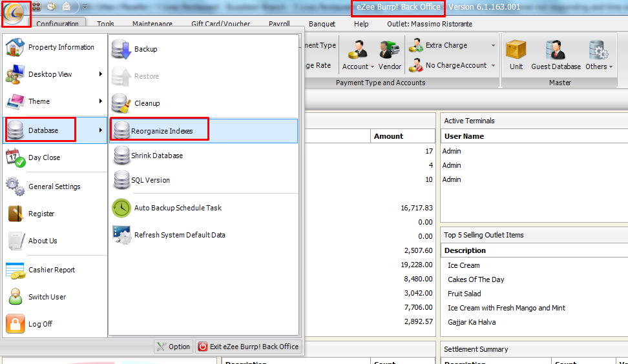
Task: Select Reorganize Indexes
Action: (204, 131)
